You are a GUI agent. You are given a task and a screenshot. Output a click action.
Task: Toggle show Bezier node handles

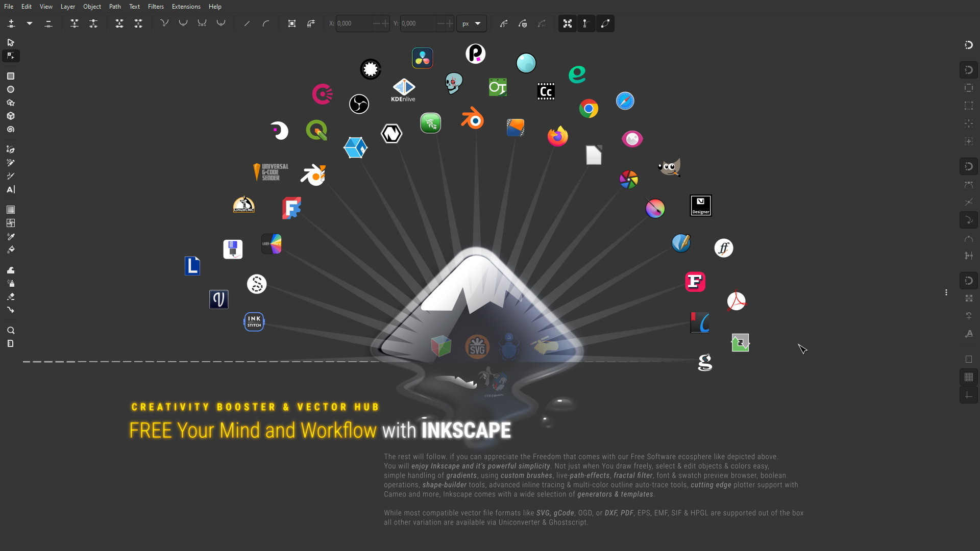point(586,23)
